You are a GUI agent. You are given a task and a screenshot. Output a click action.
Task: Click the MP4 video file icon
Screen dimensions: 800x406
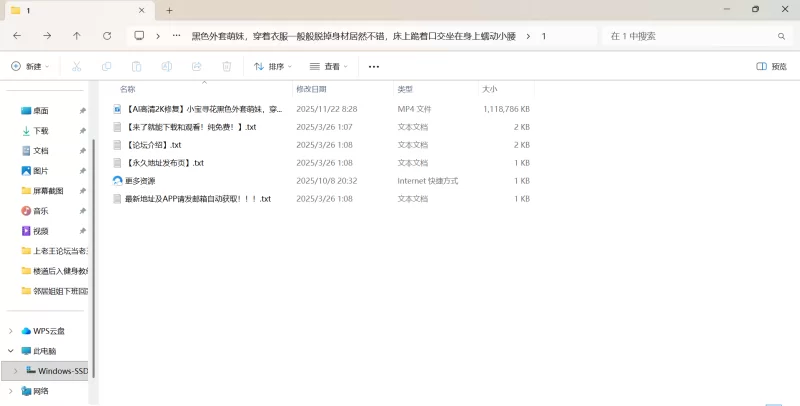tap(117, 109)
